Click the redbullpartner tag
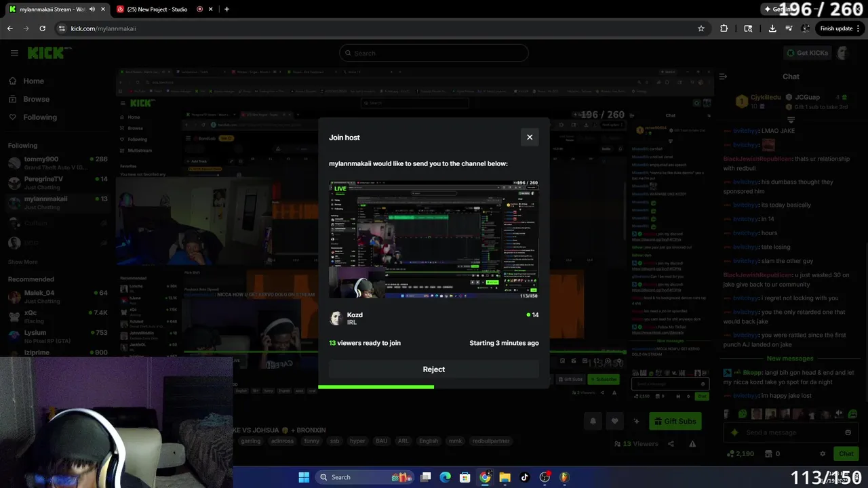868x488 pixels. coord(491,441)
